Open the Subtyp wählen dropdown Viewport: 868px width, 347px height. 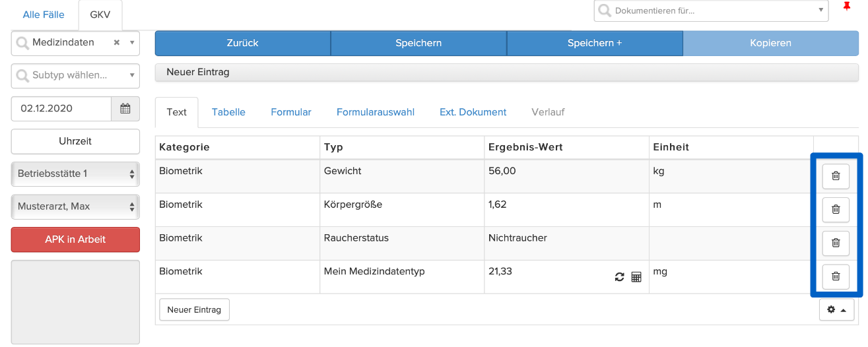[75, 75]
